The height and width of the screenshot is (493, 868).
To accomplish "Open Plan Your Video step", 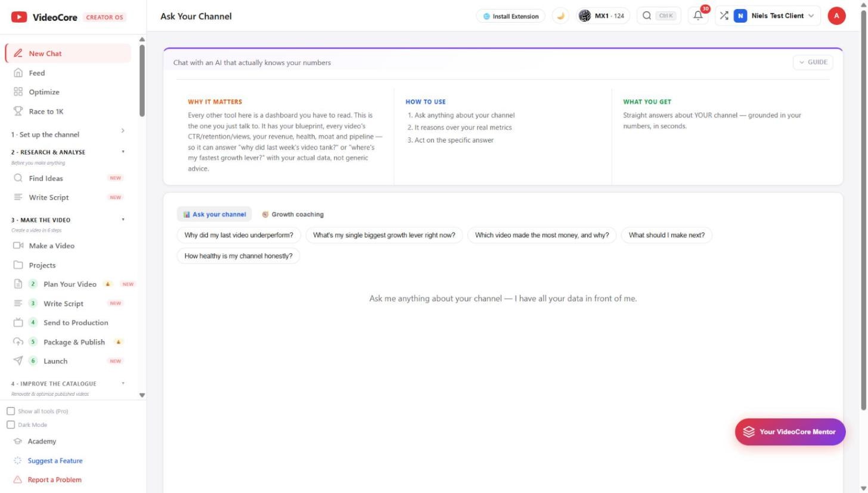I will click(70, 284).
